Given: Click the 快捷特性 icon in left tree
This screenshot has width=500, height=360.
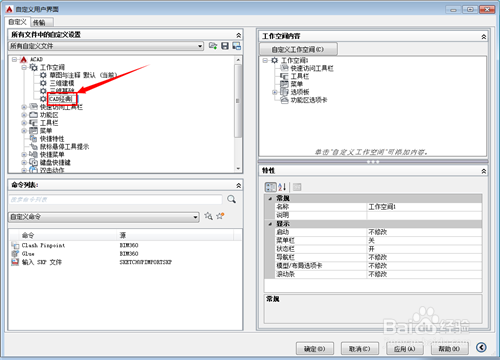Looking at the screenshot, I should tap(33, 139).
